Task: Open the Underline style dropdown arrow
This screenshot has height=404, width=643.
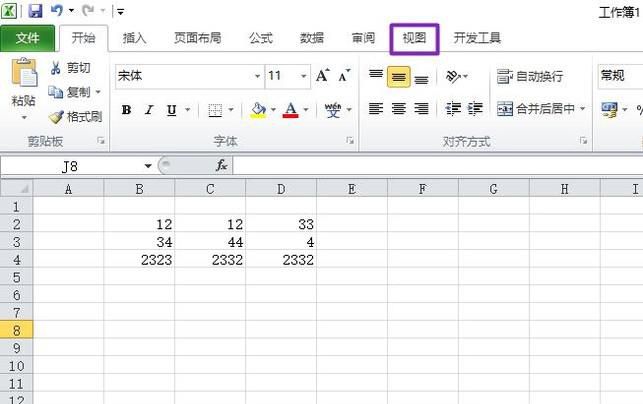Action: pyautogui.click(x=187, y=110)
